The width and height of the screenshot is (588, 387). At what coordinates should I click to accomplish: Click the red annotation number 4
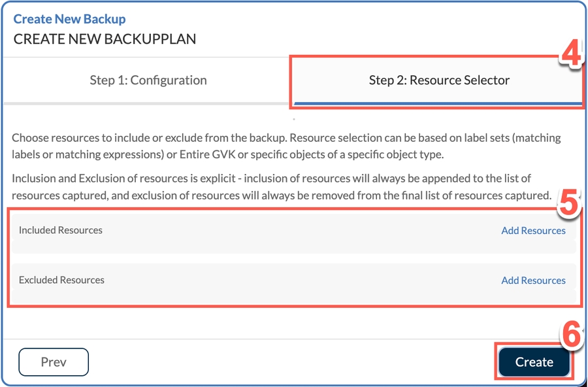(x=571, y=56)
